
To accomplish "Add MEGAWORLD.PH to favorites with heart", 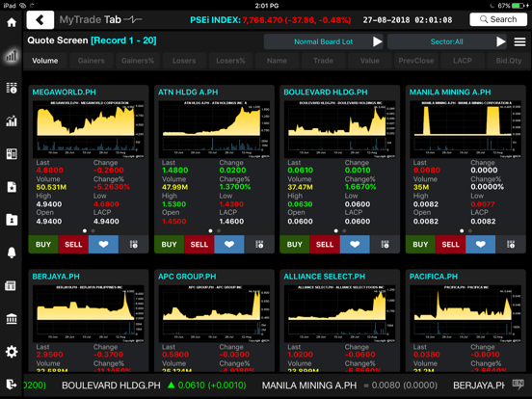I will click(x=103, y=244).
